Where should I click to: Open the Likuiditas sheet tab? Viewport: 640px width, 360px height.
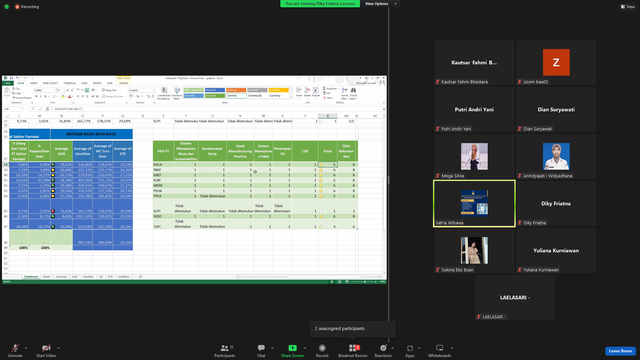tap(88, 277)
